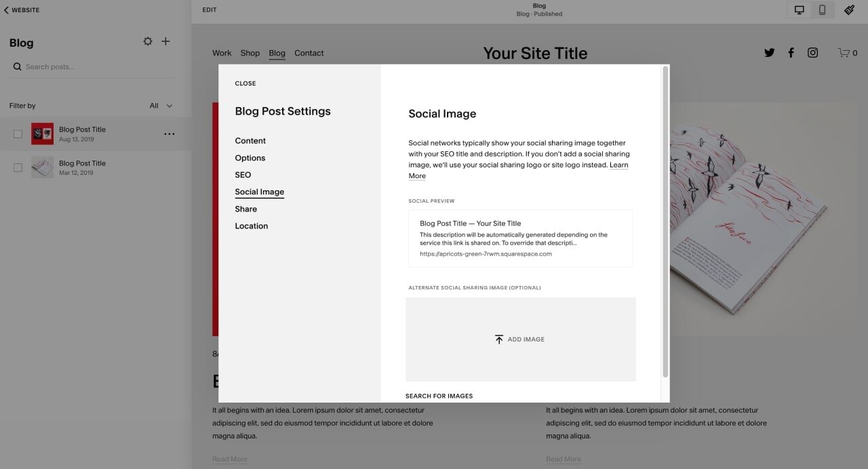Switch to desktop preview icon
The width and height of the screenshot is (868, 469).
(800, 10)
